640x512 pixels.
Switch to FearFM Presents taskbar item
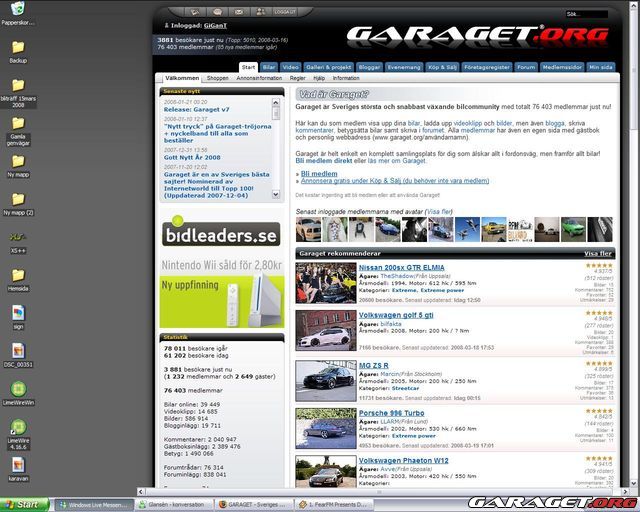(x=335, y=505)
